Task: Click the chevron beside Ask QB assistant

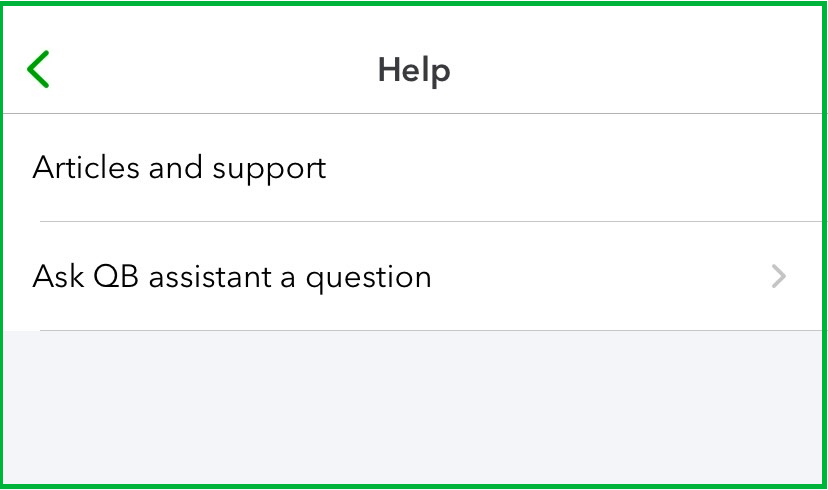Action: click(779, 277)
